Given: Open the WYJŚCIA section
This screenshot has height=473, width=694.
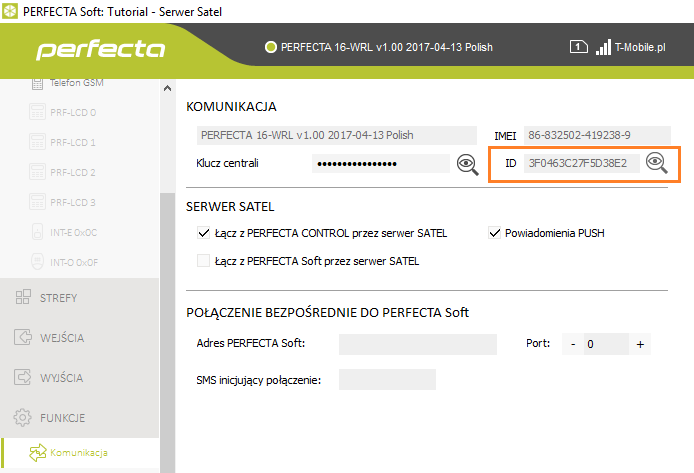Looking at the screenshot, I should pyautogui.click(x=80, y=378).
